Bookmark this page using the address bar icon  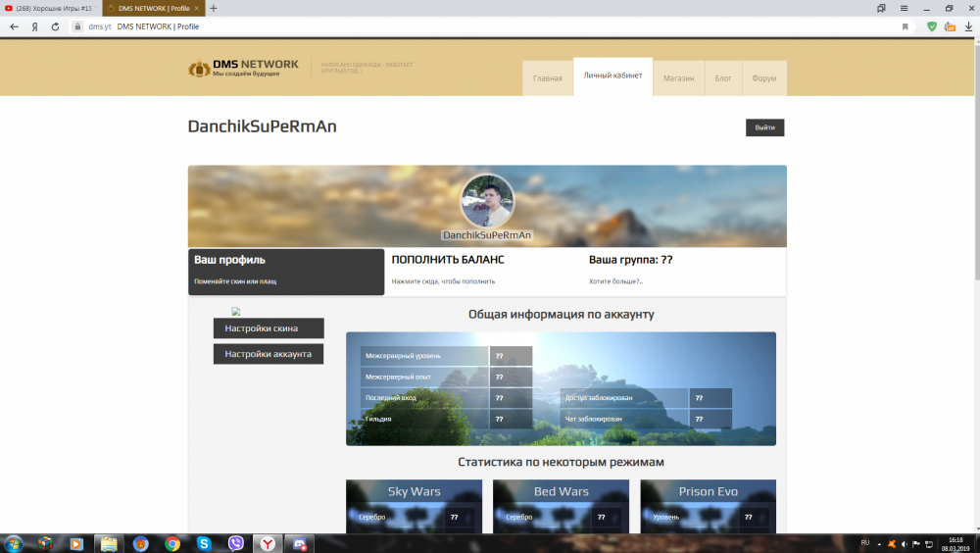tap(905, 26)
